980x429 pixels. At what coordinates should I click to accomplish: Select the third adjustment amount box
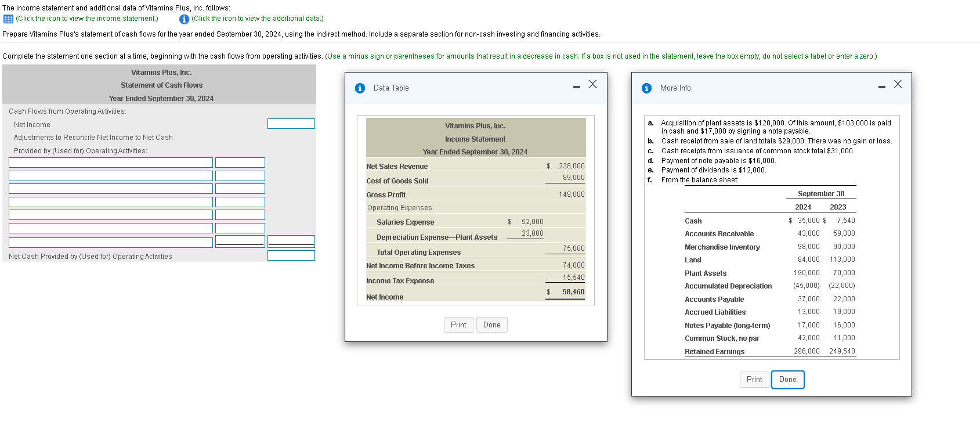pyautogui.click(x=240, y=189)
